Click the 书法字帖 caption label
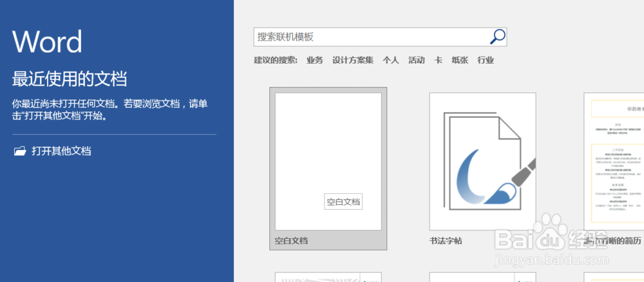644x282 pixels. (446, 241)
